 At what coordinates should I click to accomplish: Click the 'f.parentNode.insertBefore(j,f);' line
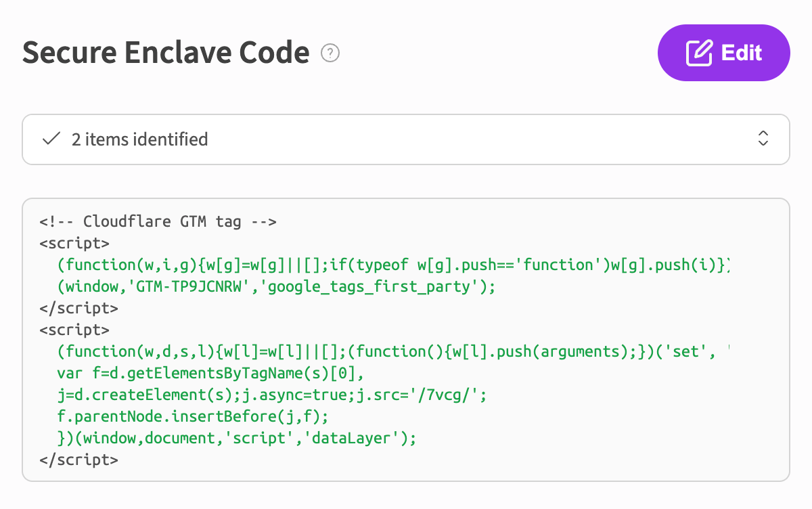tap(194, 416)
